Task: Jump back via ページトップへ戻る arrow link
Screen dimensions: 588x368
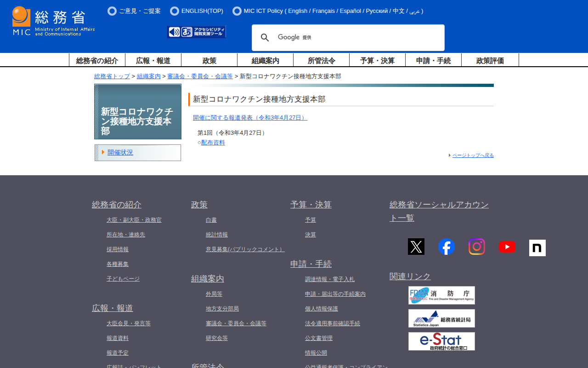Action: (473, 155)
